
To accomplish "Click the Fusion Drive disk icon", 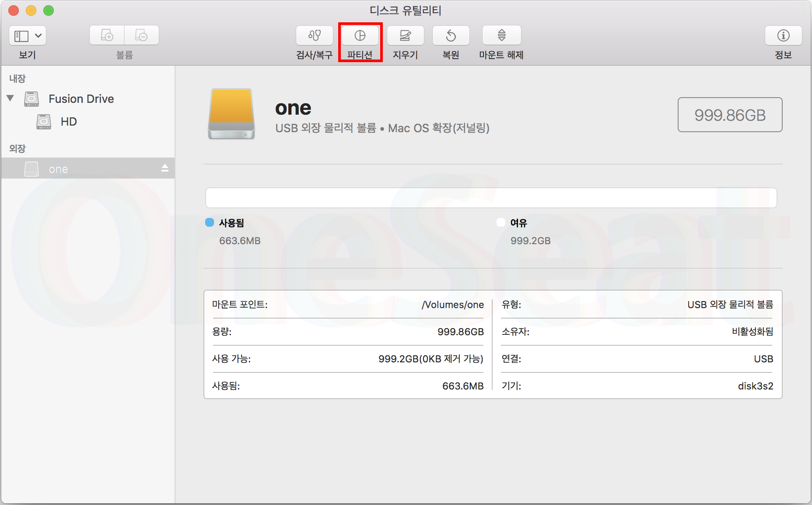I will click(31, 99).
